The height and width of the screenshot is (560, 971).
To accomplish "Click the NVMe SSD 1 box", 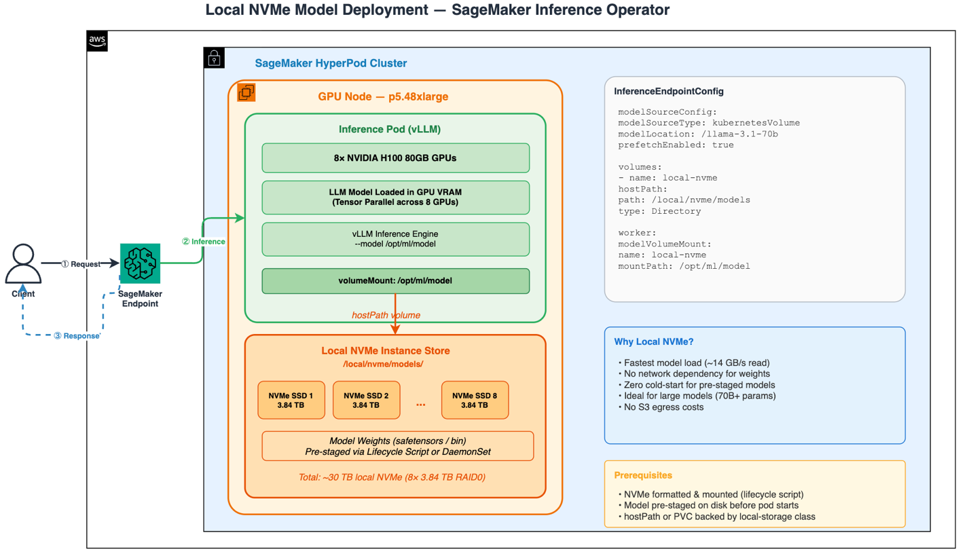I will [x=291, y=400].
